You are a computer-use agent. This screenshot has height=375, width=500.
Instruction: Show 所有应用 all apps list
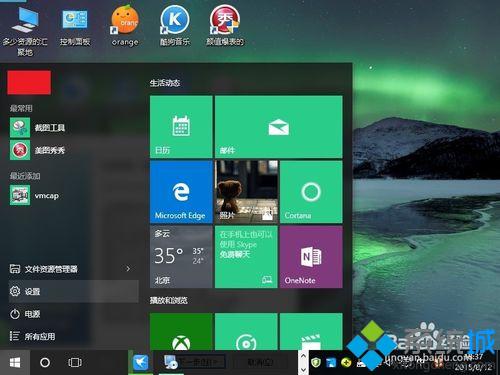point(73,336)
